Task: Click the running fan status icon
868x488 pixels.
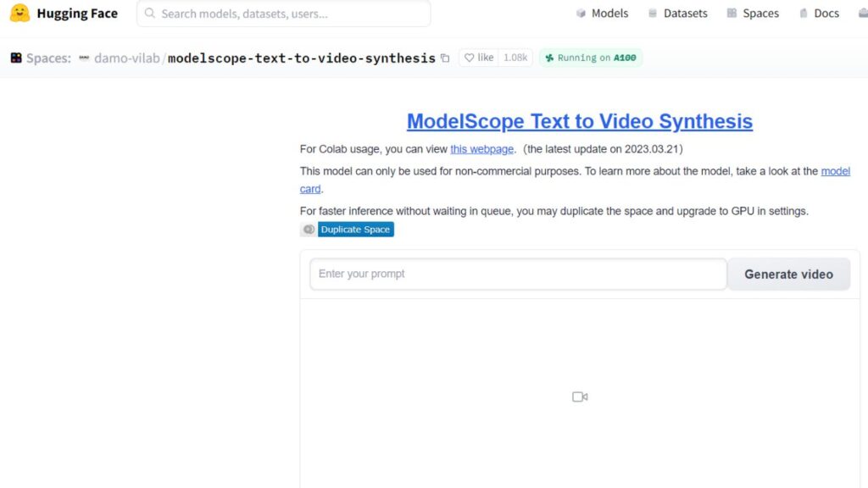Action: [x=549, y=58]
